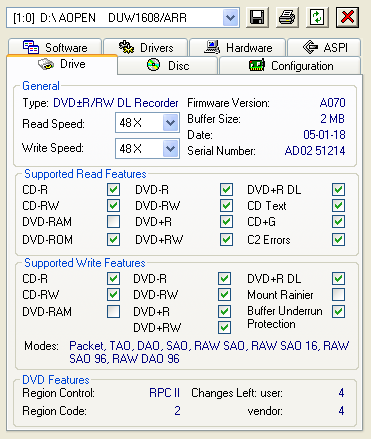Toggle CD-RW write feature checkbox
Image resolution: width=371 pixels, height=439 pixels.
click(x=113, y=294)
